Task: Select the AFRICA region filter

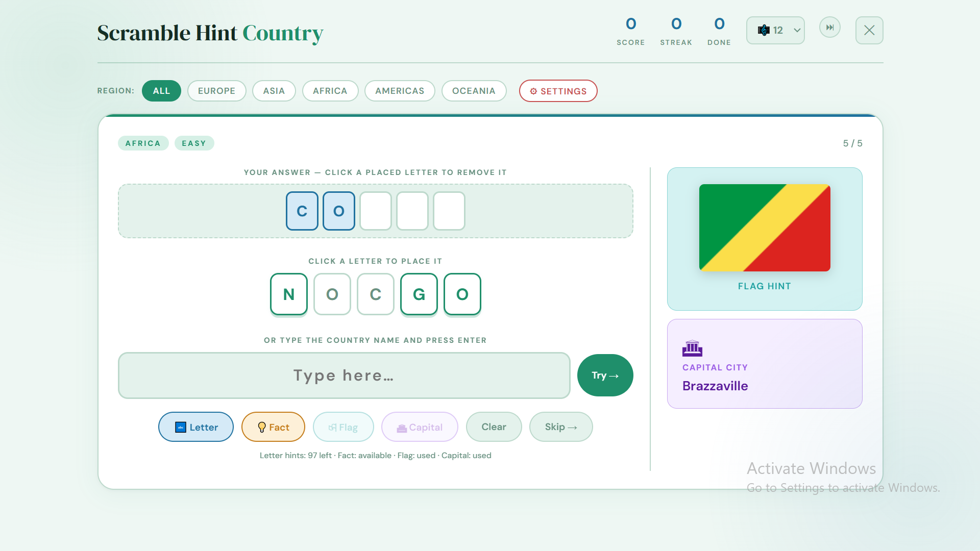Action: tap(330, 91)
